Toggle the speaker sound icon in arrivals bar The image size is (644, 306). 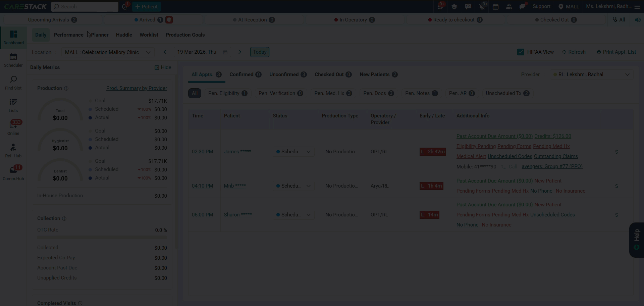(638, 20)
